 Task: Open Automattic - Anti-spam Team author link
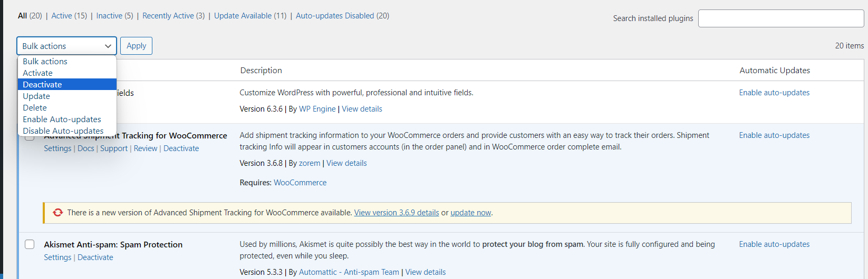pos(349,272)
